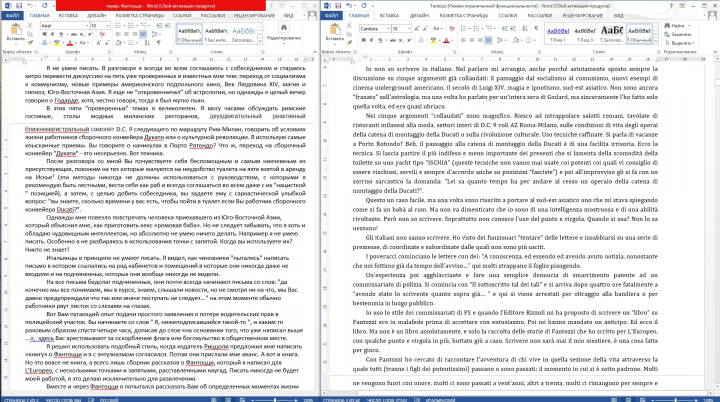This screenshot has height=402, width=720.
Task: Click Clear Formatting eraser in the left window
Action: [x=102, y=34]
